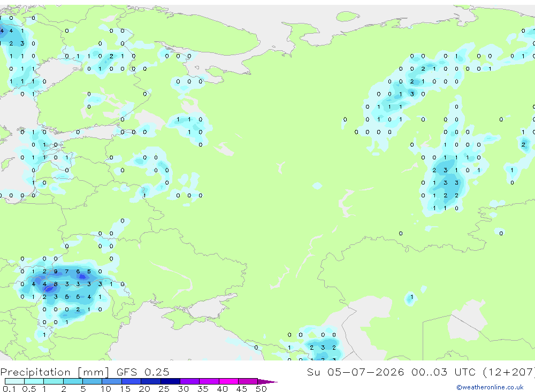
Task: Click the '15' legend scale label
Action: click(x=125, y=389)
